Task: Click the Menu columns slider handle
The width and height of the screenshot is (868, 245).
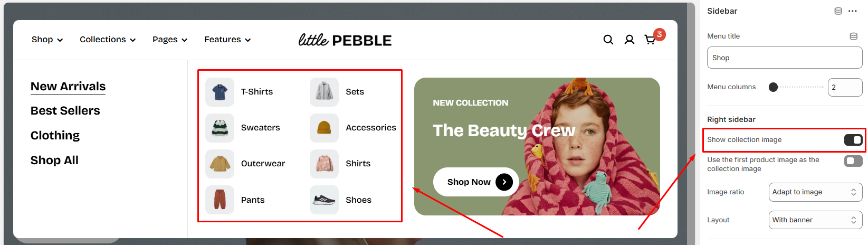Action: point(773,87)
